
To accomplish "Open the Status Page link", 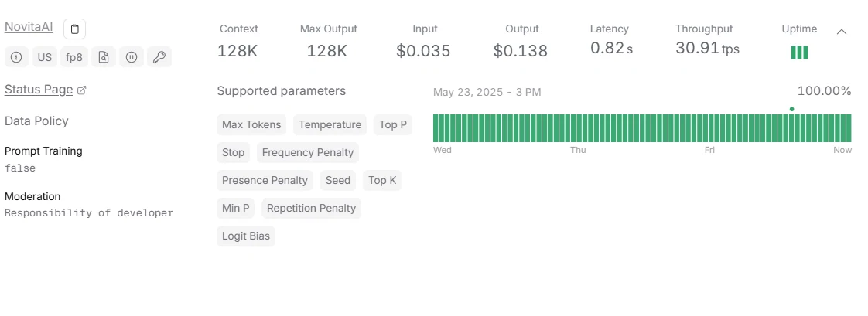I will click(x=39, y=90).
